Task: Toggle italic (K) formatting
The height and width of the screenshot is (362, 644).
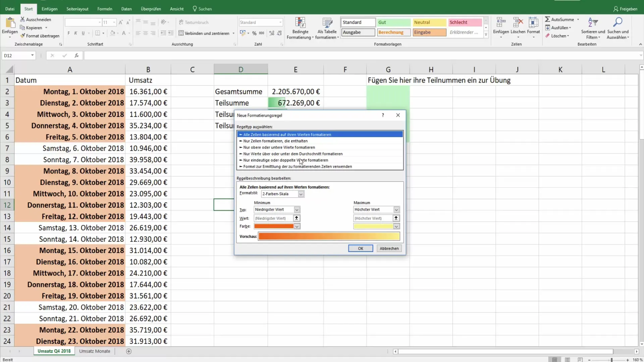Action: click(x=76, y=33)
